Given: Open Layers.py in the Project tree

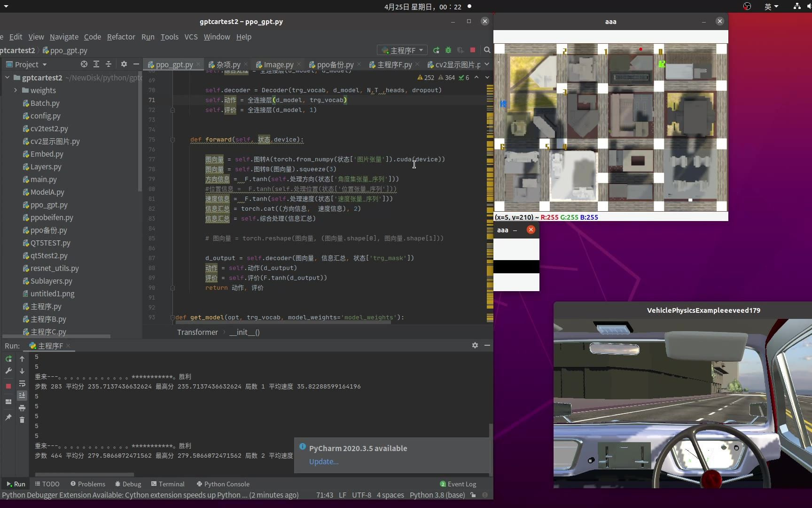Looking at the screenshot, I should click(46, 167).
